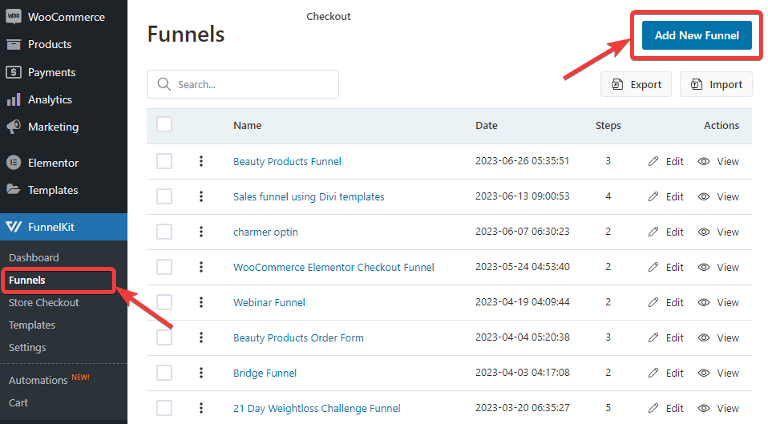This screenshot has width=768, height=424.
Task: Click eye icon for Bridge Funnel row
Action: (x=704, y=373)
